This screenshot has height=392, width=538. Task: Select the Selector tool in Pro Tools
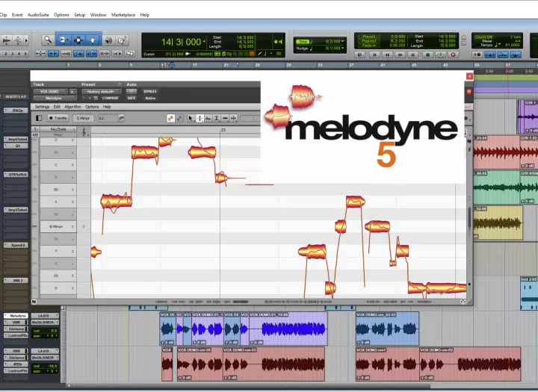pos(78,40)
